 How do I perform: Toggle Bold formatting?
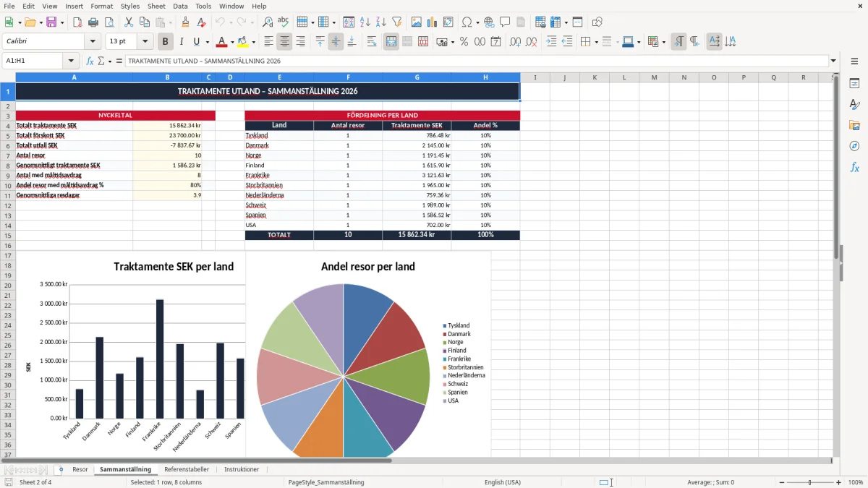(165, 42)
